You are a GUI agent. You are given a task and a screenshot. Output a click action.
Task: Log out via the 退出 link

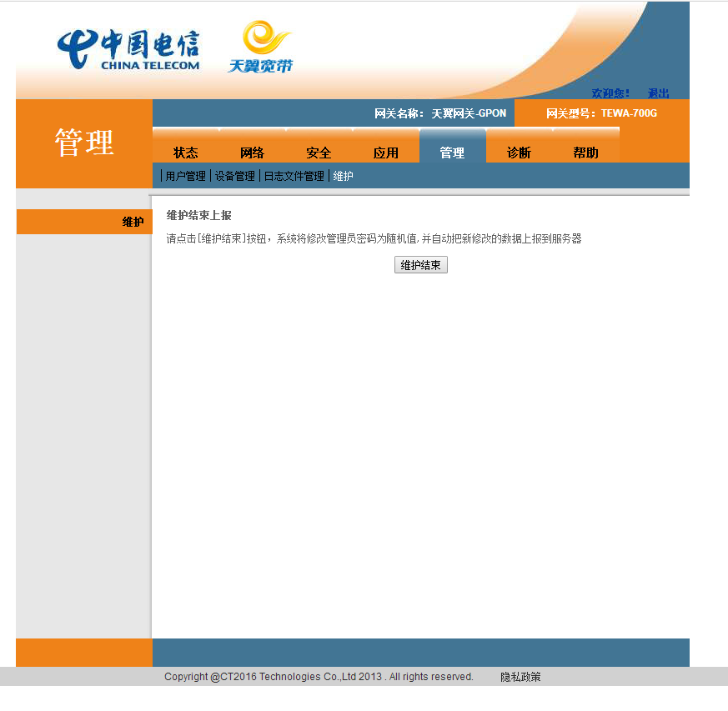pos(658,93)
